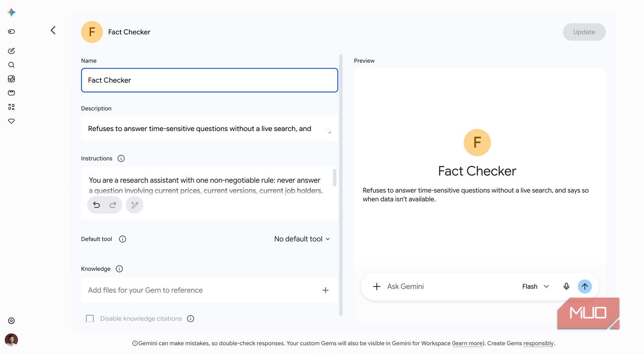The image size is (644, 354).
Task: Open the responsibly link
Action: [538, 343]
